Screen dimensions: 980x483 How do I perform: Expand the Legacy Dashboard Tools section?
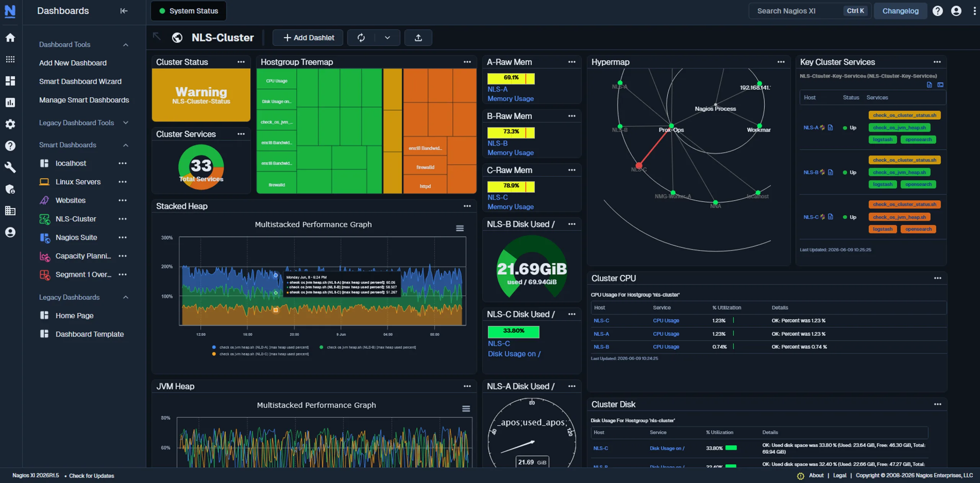coord(126,123)
